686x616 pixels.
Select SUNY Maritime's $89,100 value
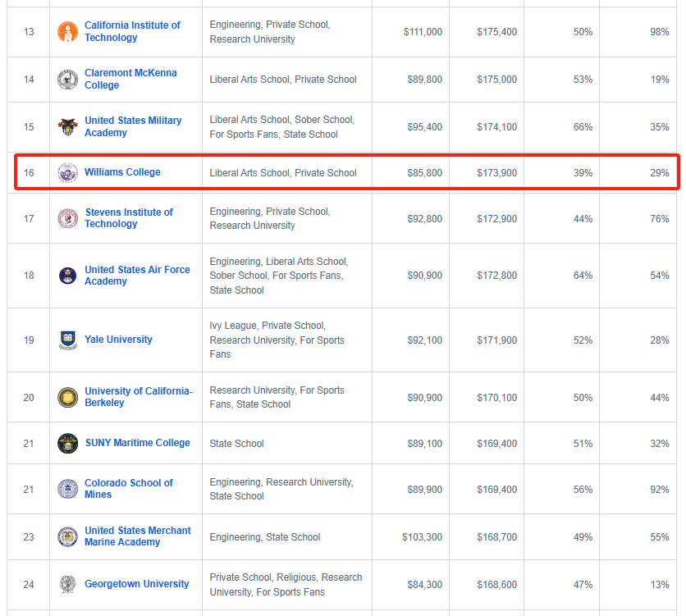click(425, 444)
